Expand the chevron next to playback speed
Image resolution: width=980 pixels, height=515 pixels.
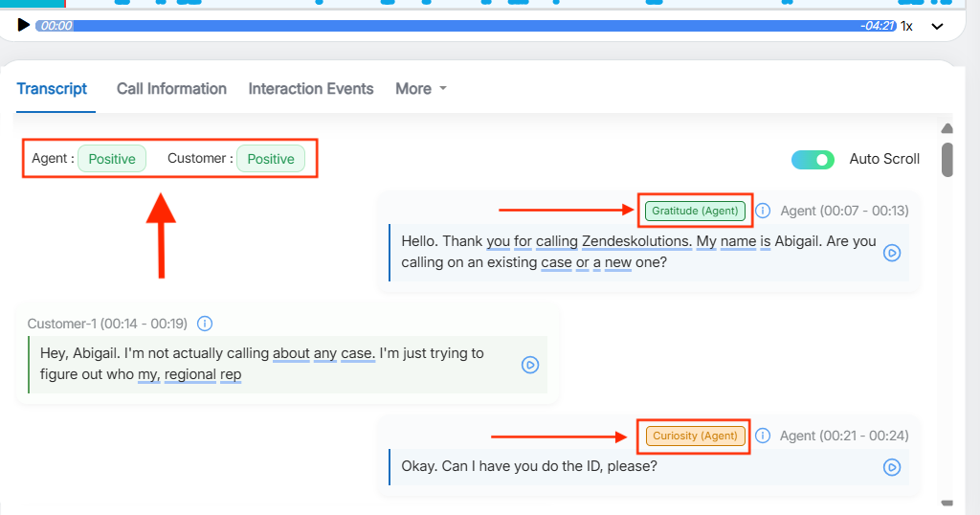937,26
